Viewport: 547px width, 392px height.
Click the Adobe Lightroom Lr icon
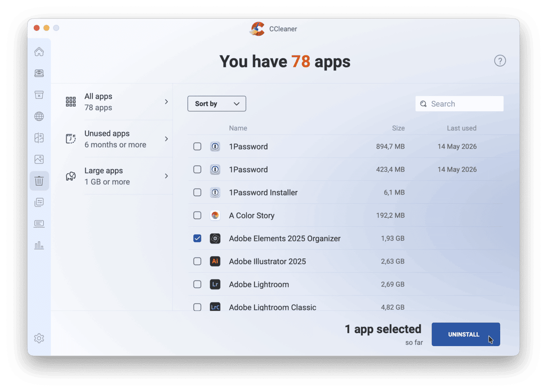click(215, 284)
